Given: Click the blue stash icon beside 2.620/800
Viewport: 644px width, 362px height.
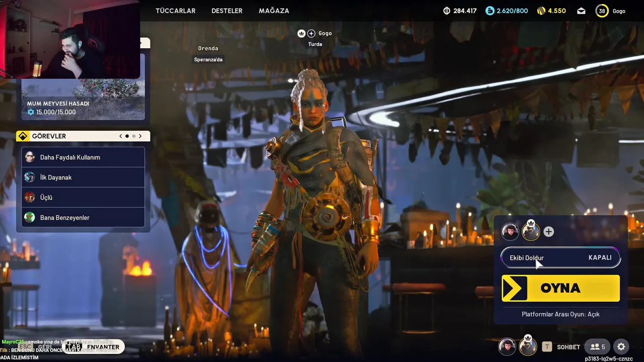Looking at the screenshot, I should point(490,11).
